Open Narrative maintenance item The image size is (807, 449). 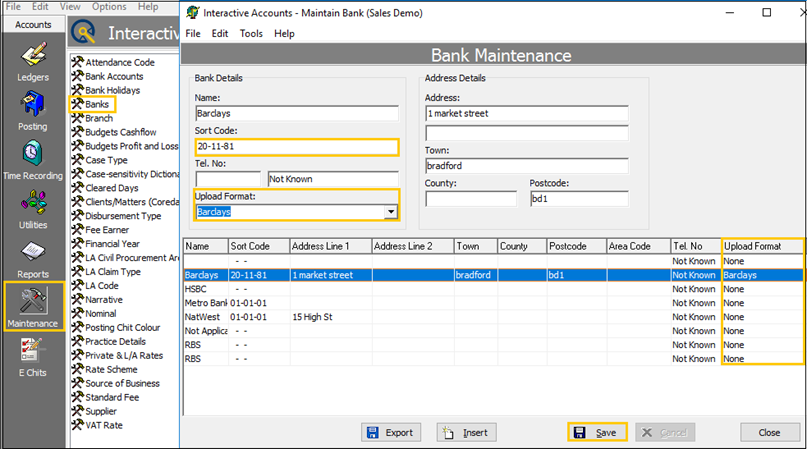104,300
